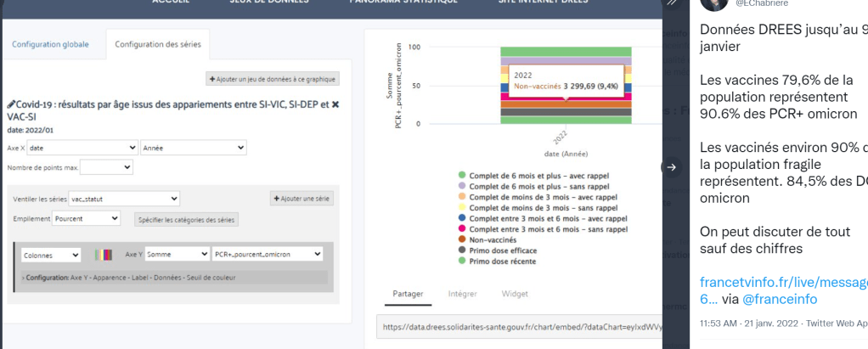Open the series color palette swatch

[x=103, y=254]
